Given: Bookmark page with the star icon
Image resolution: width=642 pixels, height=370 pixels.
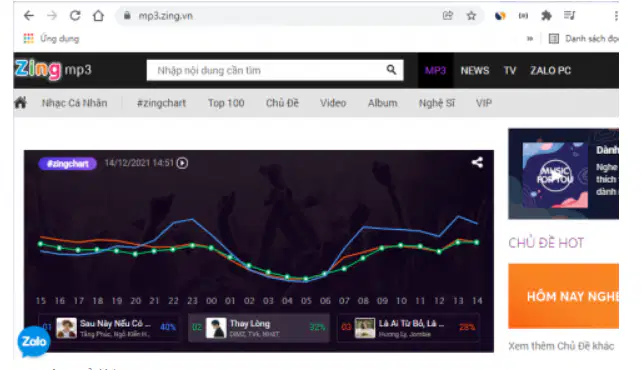Looking at the screenshot, I should click(x=471, y=16).
